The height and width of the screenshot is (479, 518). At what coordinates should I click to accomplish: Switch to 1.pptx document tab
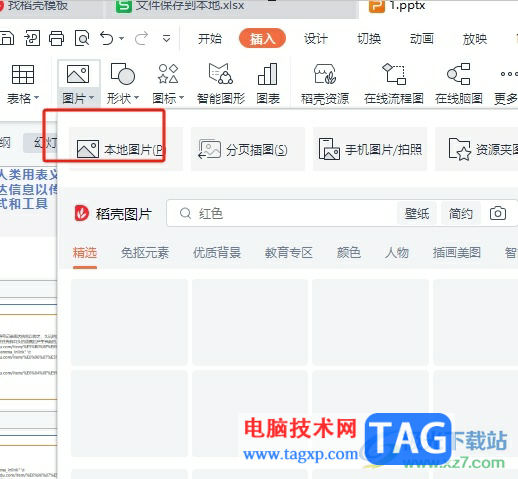(438, 8)
